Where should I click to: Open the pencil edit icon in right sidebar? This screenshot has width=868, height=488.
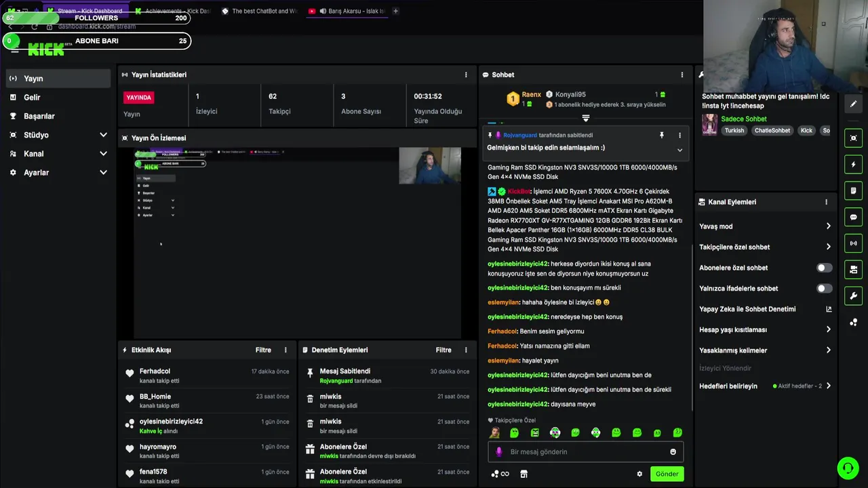pyautogui.click(x=853, y=104)
